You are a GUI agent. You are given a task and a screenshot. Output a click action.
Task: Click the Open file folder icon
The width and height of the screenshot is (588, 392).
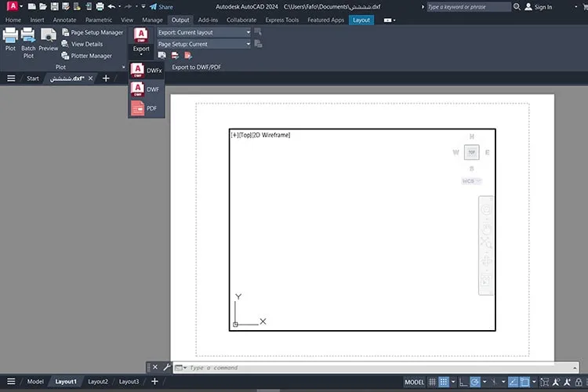click(x=43, y=7)
